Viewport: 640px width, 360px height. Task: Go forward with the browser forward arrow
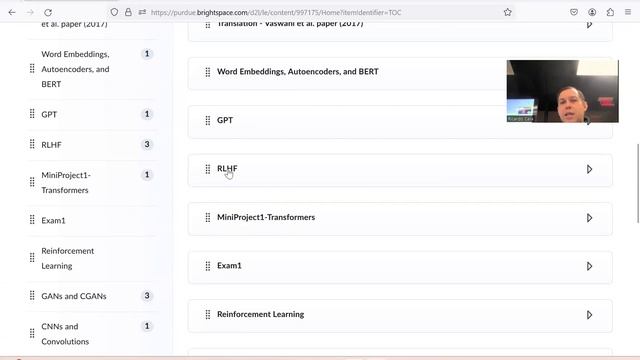pyautogui.click(x=30, y=12)
